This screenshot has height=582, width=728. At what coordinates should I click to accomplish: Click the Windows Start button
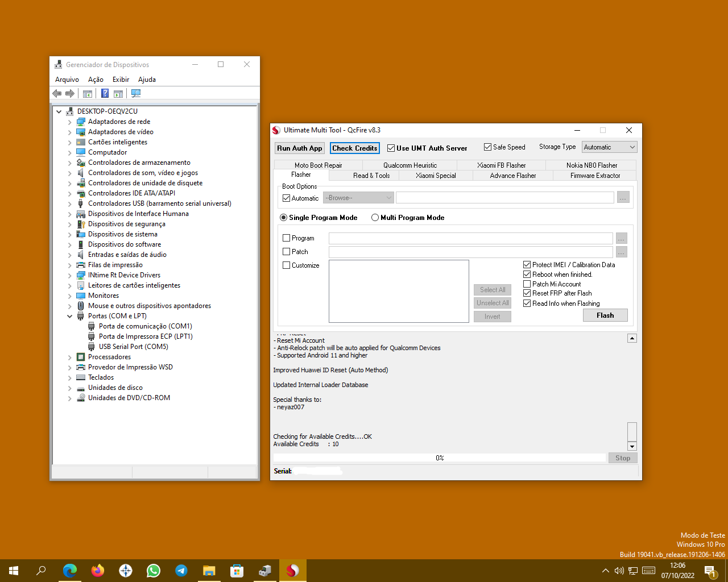point(14,571)
